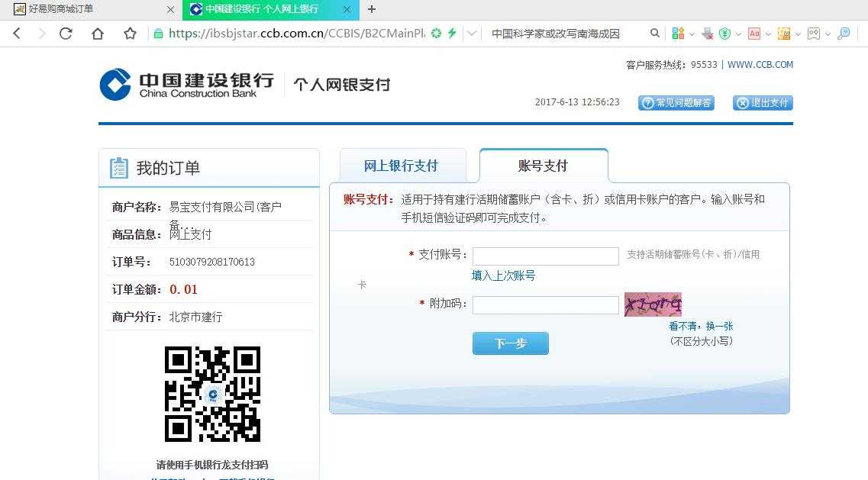Click merchant name 易宝支付有限公司
Screen dimensions: 868x480
click(225, 207)
